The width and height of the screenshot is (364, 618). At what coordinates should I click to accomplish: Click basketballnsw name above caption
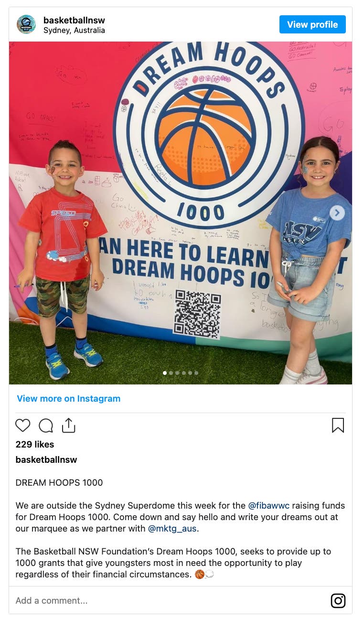46,459
